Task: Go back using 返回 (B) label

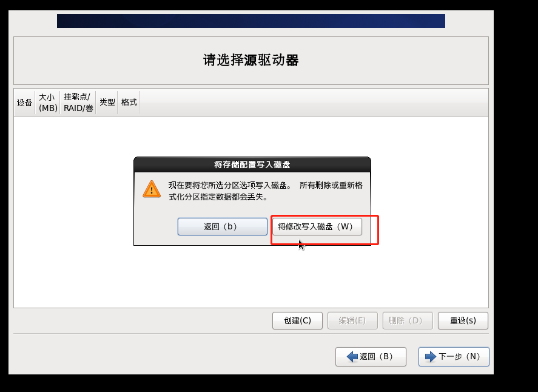Action: pos(376,357)
